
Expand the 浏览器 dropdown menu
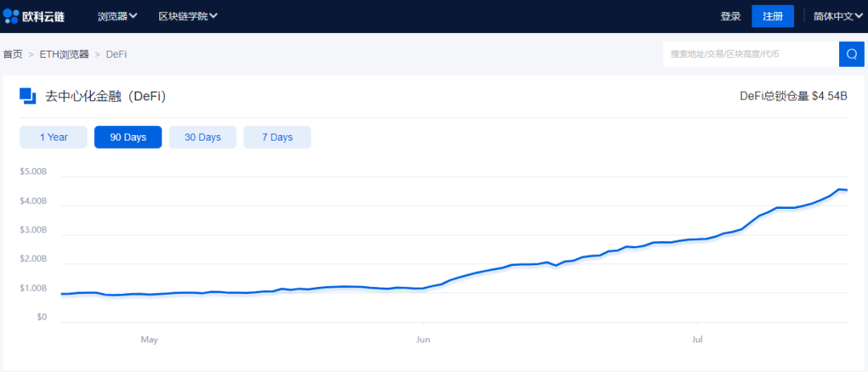pyautogui.click(x=117, y=16)
